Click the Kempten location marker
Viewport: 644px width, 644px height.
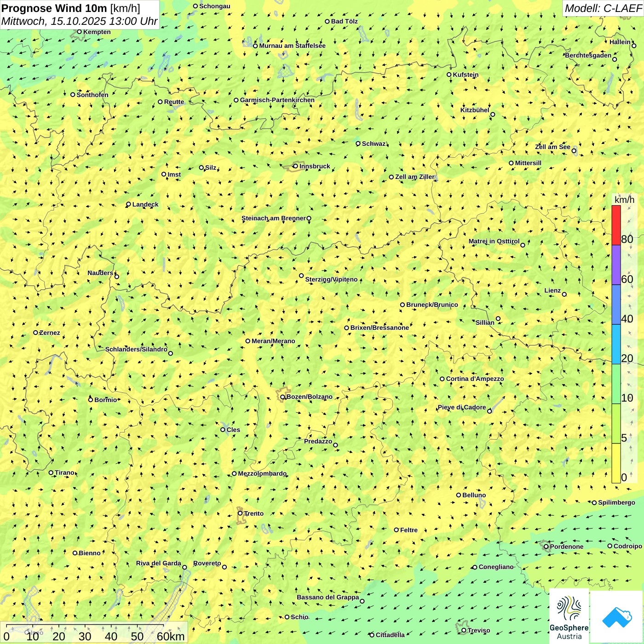[79, 32]
